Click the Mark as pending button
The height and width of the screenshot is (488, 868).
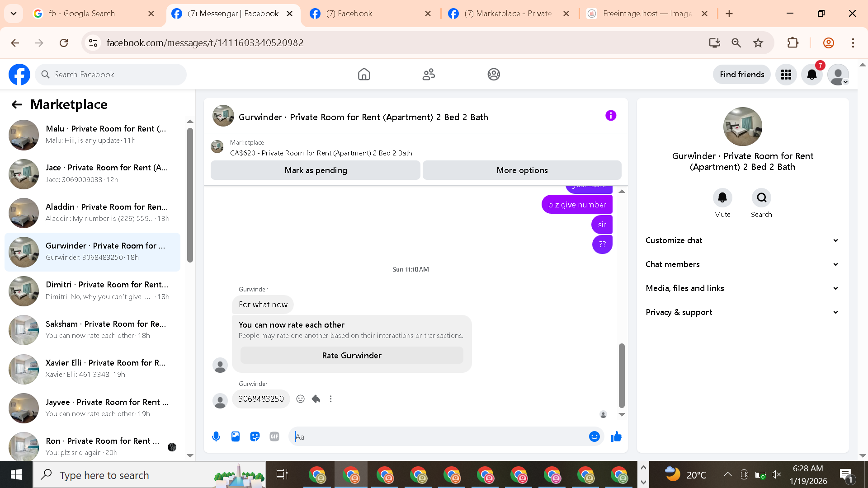point(316,170)
